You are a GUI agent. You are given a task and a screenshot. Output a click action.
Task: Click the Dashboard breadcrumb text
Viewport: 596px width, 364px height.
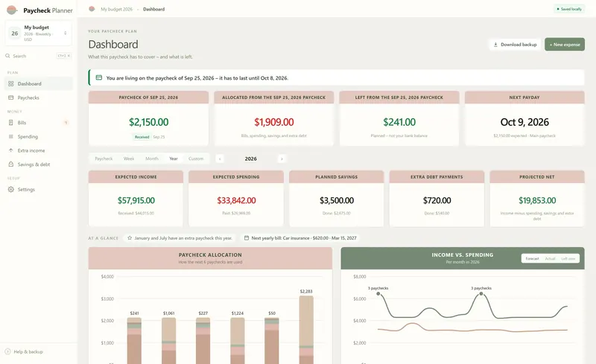pyautogui.click(x=154, y=9)
